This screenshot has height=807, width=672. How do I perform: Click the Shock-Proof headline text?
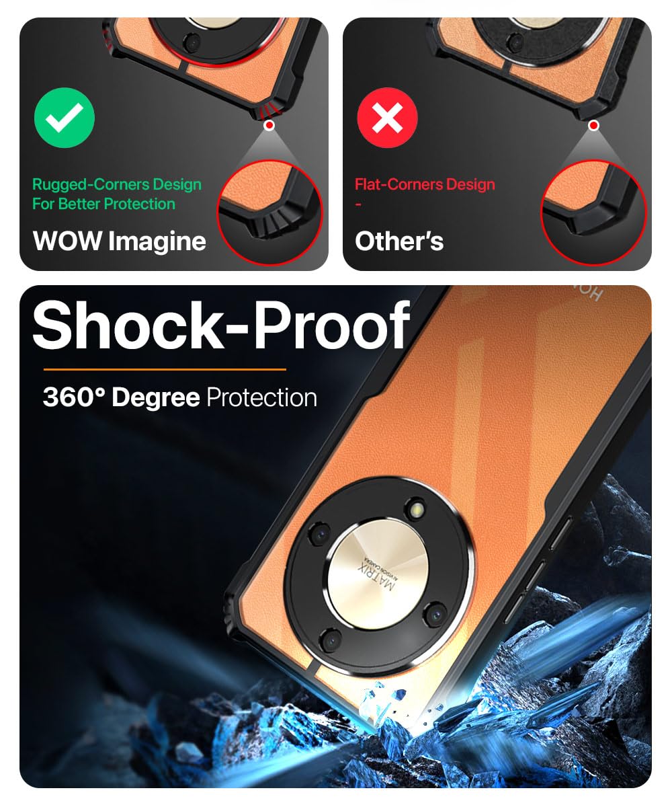pyautogui.click(x=221, y=325)
